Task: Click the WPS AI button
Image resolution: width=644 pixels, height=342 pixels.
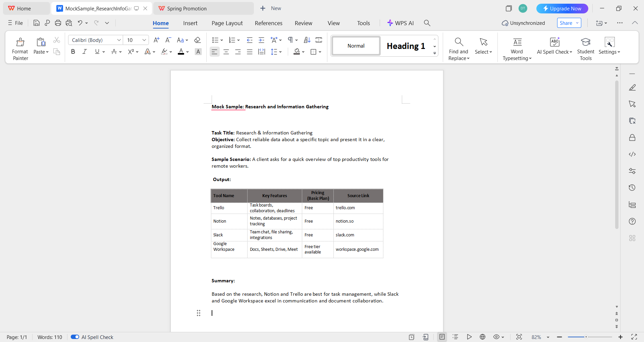Action: pos(400,23)
